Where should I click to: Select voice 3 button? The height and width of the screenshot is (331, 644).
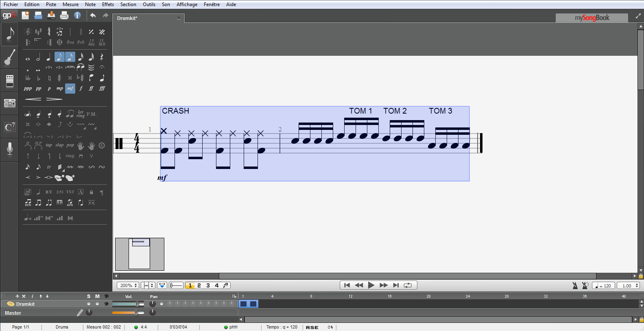click(208, 285)
